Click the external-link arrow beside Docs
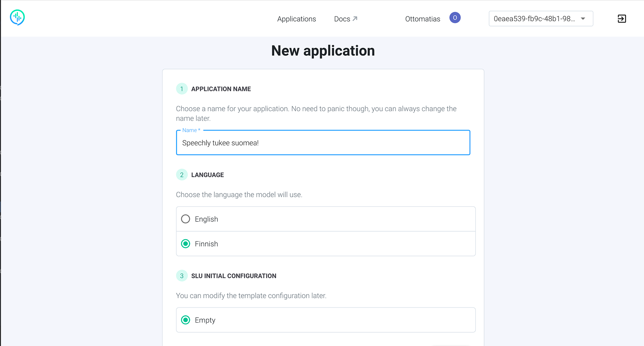Screen dimensions: 644x346 point(355,19)
